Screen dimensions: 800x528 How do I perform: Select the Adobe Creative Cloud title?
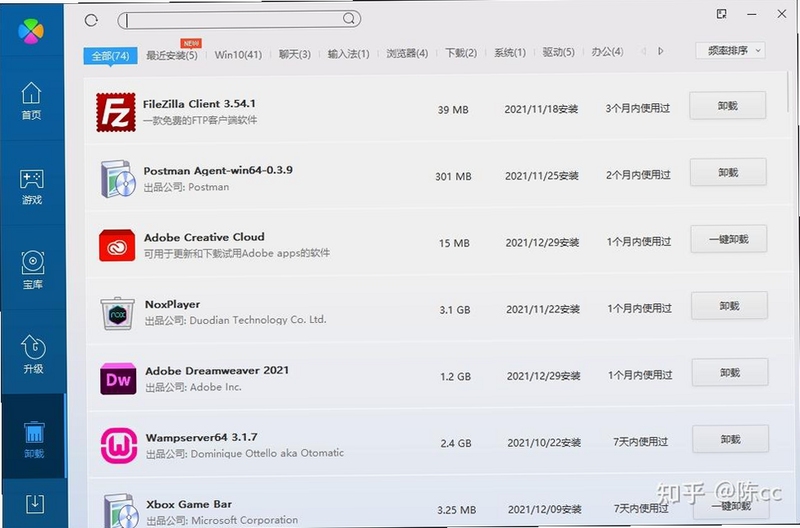[204, 237]
